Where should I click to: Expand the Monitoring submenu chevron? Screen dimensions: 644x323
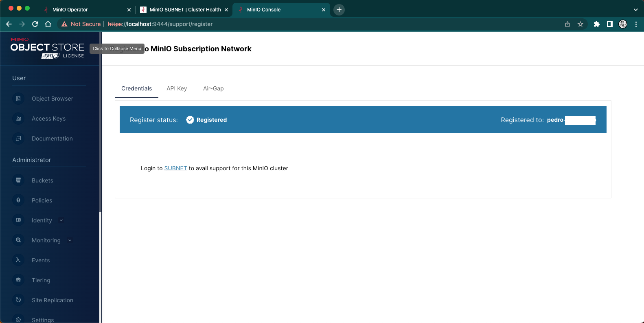pos(70,240)
